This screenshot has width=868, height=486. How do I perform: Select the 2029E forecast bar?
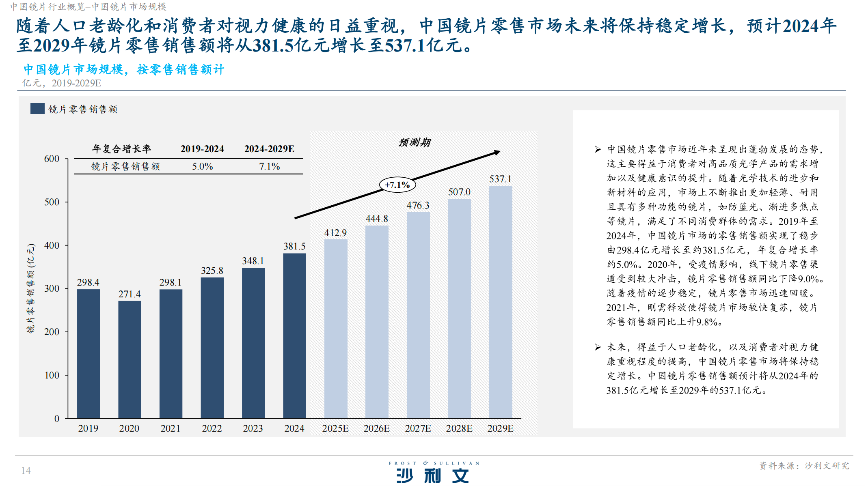500,302
